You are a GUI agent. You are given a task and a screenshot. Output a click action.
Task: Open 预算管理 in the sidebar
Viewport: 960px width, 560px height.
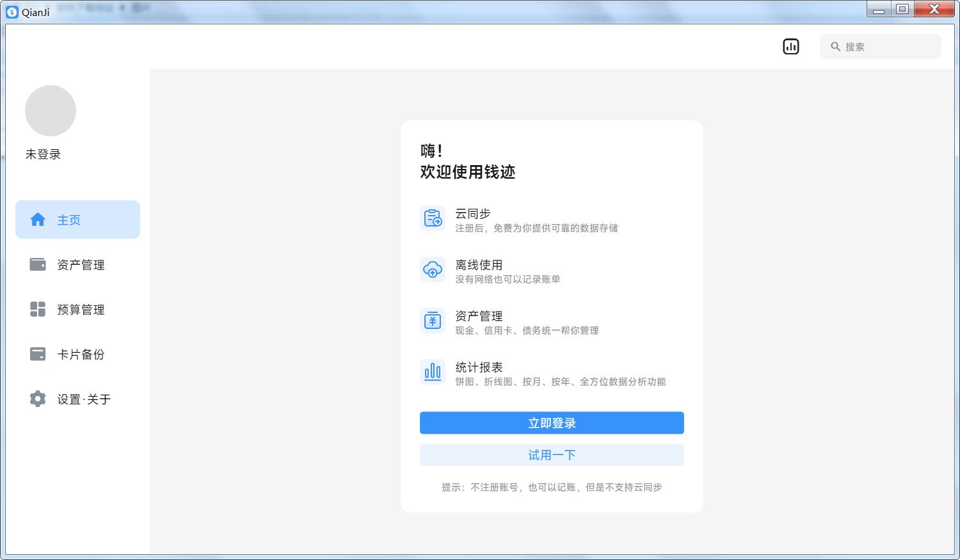point(77,309)
